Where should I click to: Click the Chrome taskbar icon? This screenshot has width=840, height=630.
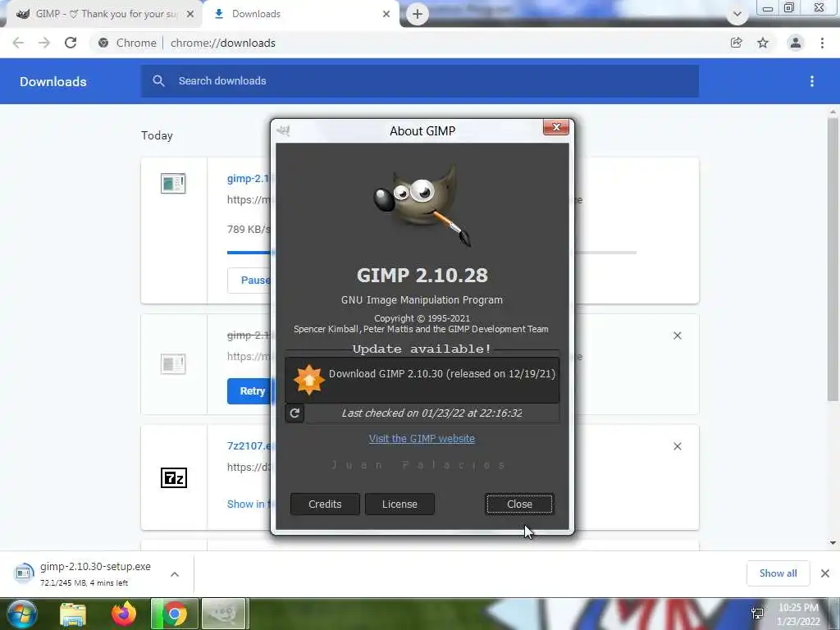pyautogui.click(x=174, y=614)
